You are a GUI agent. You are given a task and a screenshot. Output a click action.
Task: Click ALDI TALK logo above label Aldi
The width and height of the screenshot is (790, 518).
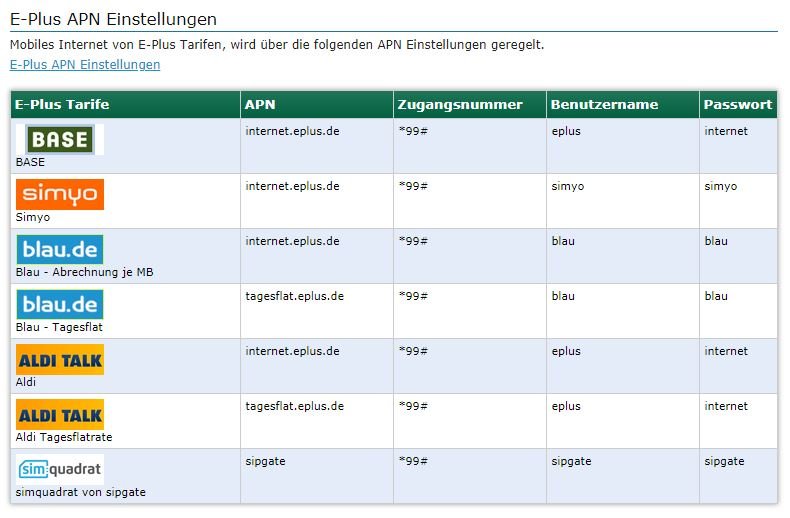pos(60,359)
